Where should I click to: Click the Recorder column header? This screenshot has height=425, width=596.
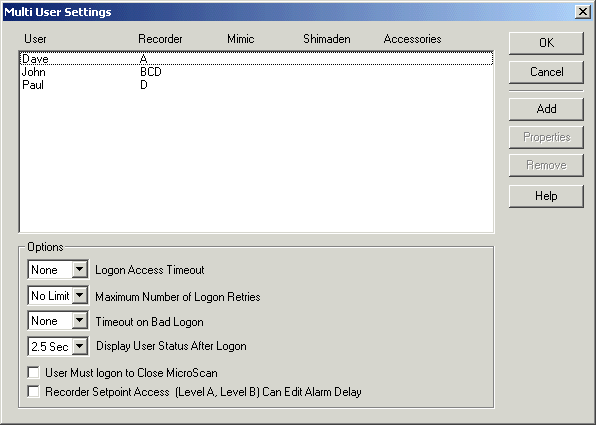(x=160, y=39)
